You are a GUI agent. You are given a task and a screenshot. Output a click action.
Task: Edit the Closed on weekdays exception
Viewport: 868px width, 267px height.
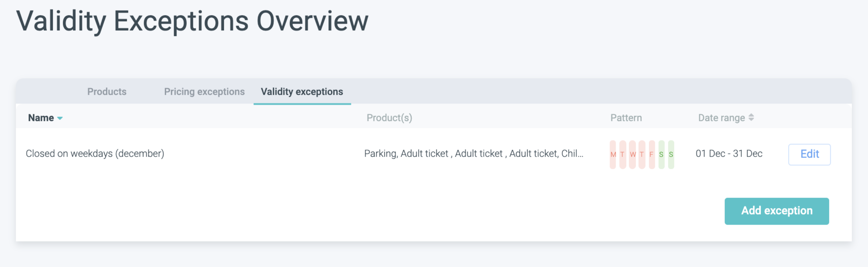(x=809, y=154)
